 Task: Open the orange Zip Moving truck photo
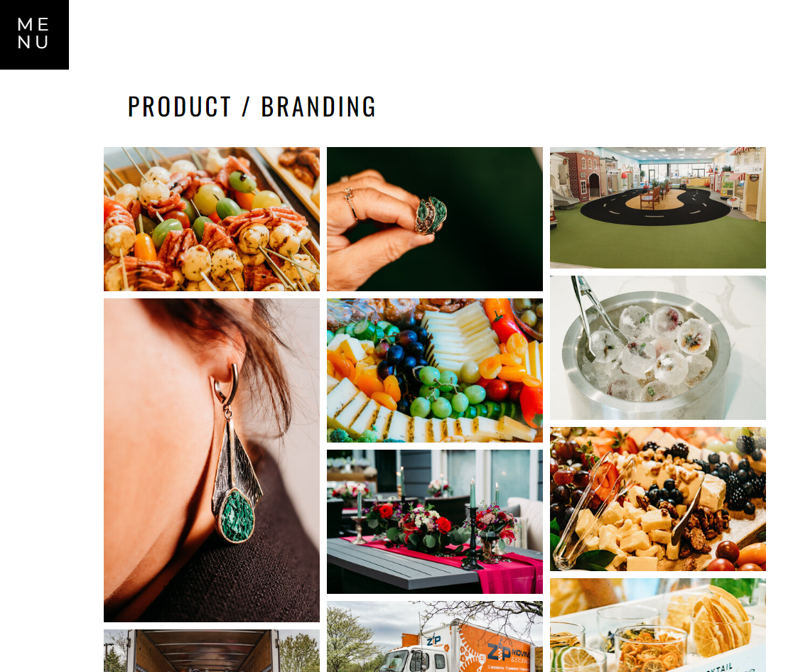click(x=434, y=636)
